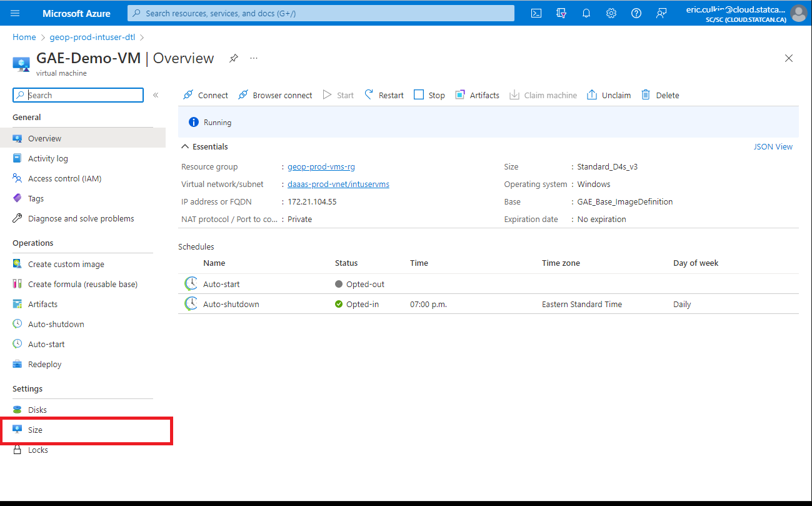Image resolution: width=812 pixels, height=506 pixels.
Task: Pin GAE-Demo-VM to dashboard
Action: pos(233,58)
